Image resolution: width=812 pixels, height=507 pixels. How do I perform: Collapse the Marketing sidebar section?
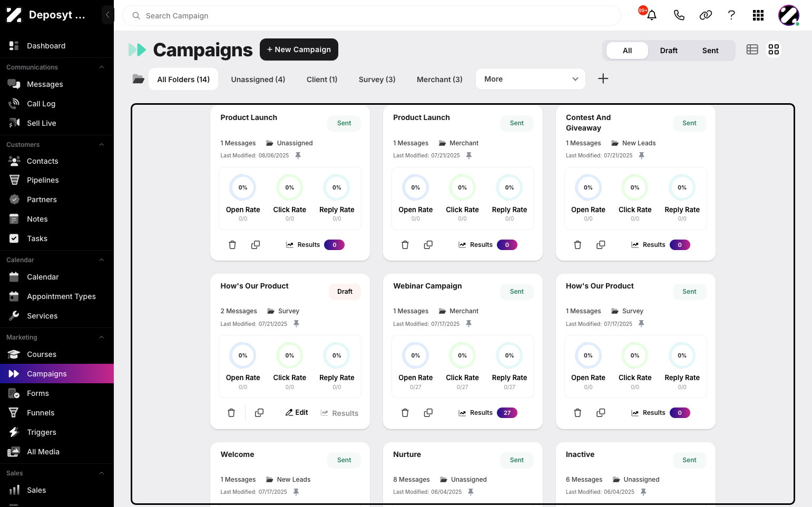pos(102,337)
